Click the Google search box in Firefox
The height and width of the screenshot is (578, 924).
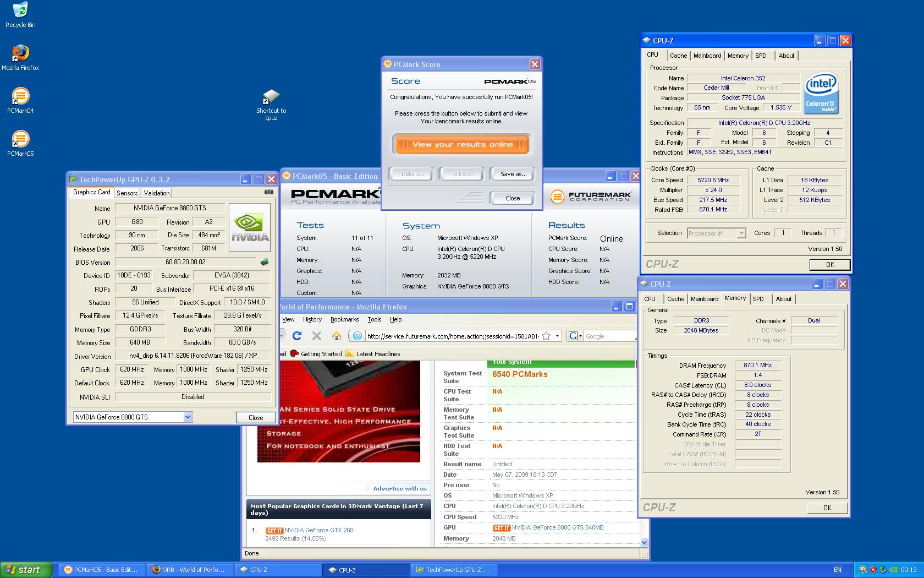pos(609,336)
